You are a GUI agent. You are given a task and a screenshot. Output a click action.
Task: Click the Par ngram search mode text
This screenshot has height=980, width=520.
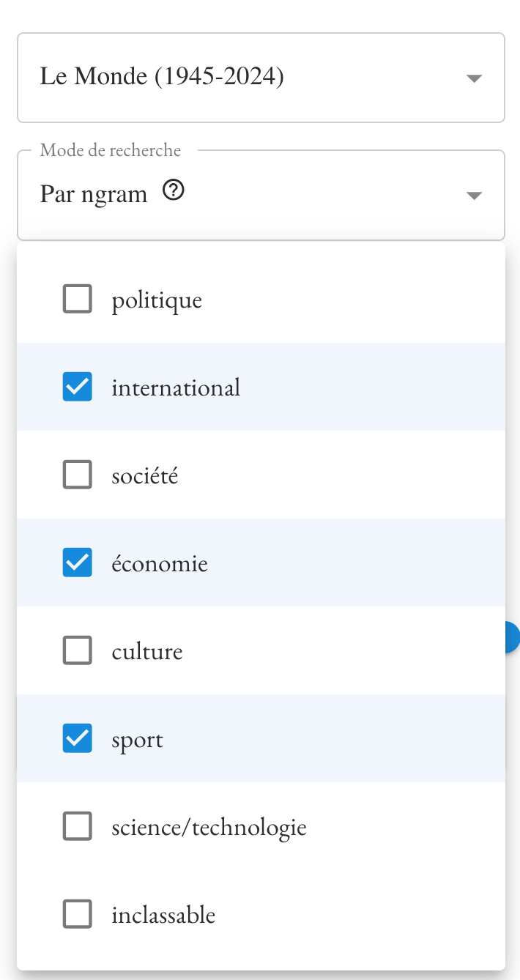point(94,194)
